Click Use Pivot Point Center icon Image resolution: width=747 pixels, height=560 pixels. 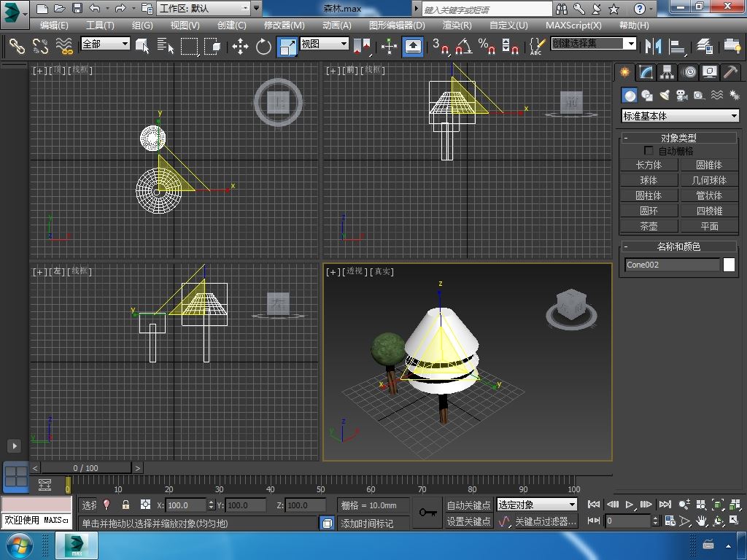click(362, 46)
